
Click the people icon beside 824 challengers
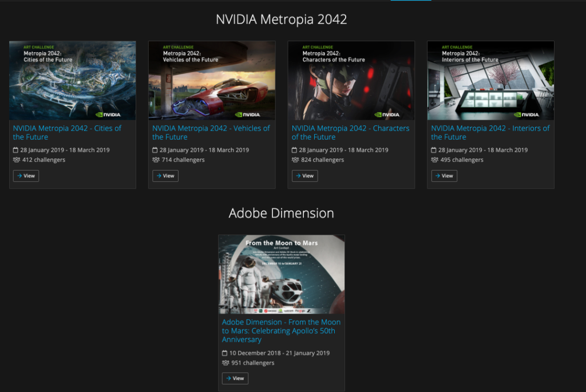pos(295,160)
